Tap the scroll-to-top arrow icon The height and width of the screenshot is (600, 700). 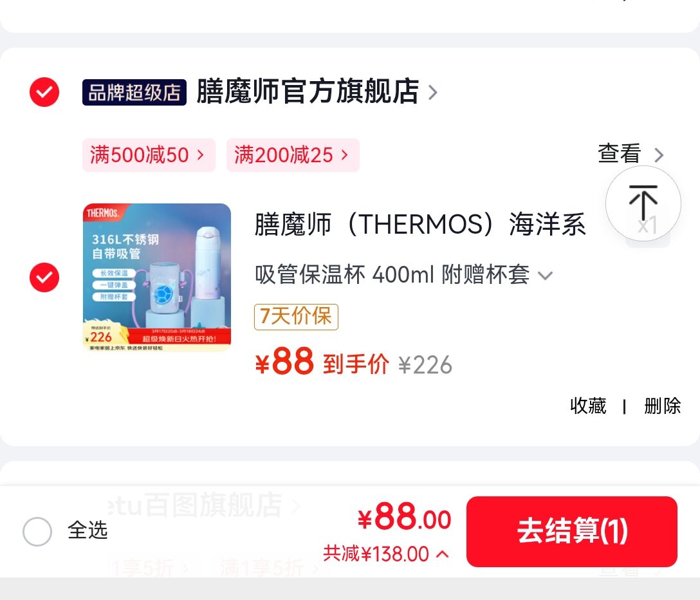click(x=643, y=203)
